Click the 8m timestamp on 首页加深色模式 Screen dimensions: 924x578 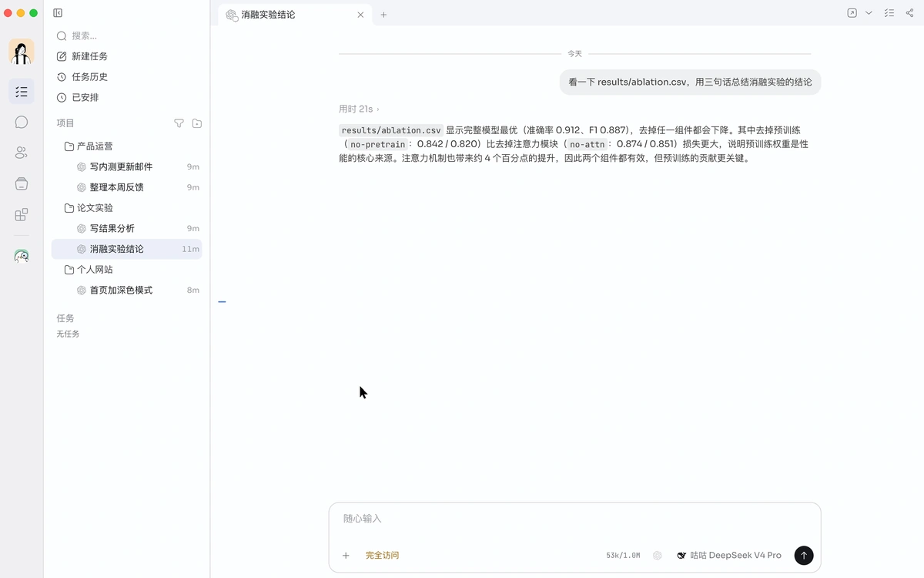(x=193, y=291)
